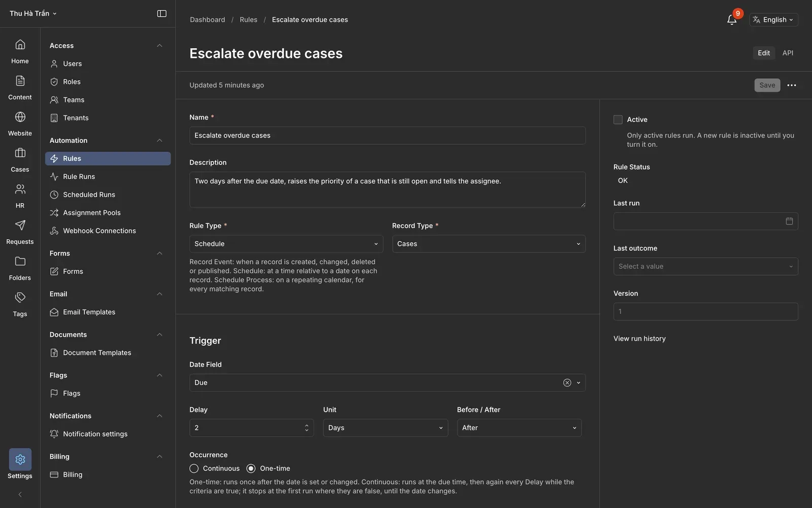This screenshot has width=812, height=508.
Task: Switch to the Edit tab
Action: [764, 53]
